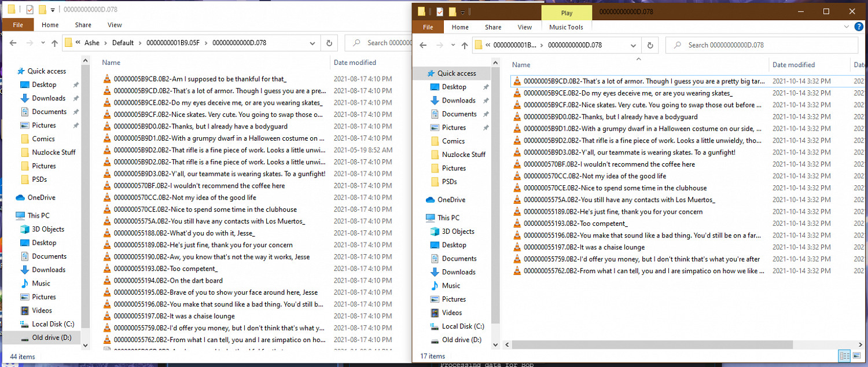The height and width of the screenshot is (367, 868).
Task: Click Refresh icon in the right window's address bar
Action: click(x=650, y=45)
